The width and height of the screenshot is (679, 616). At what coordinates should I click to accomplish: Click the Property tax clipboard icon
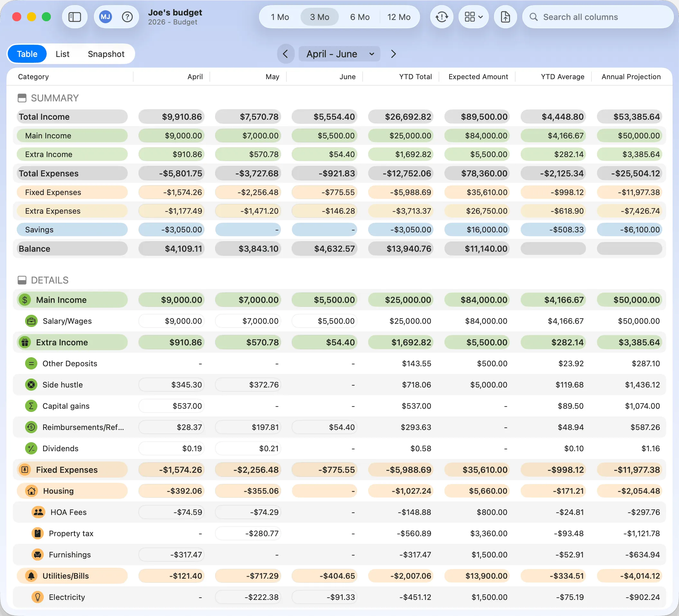pos(38,533)
